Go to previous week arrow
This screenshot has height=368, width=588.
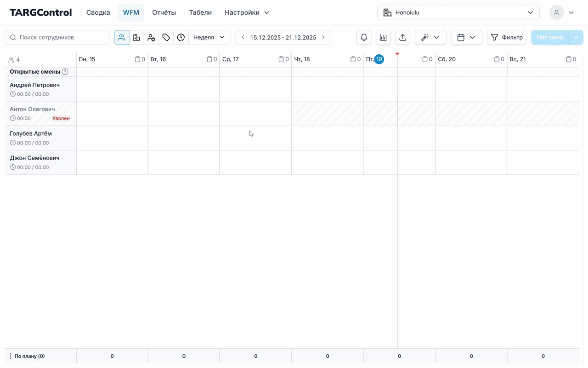pyautogui.click(x=243, y=37)
